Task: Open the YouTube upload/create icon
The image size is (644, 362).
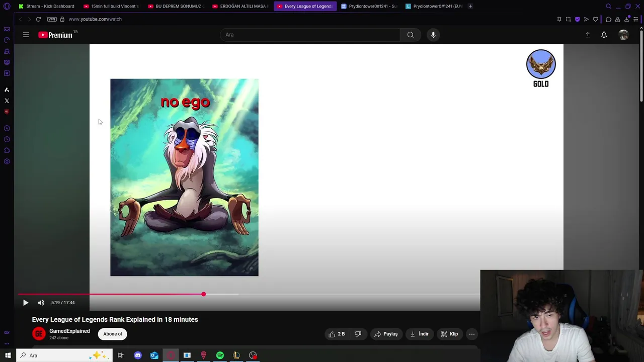Action: (x=588, y=35)
